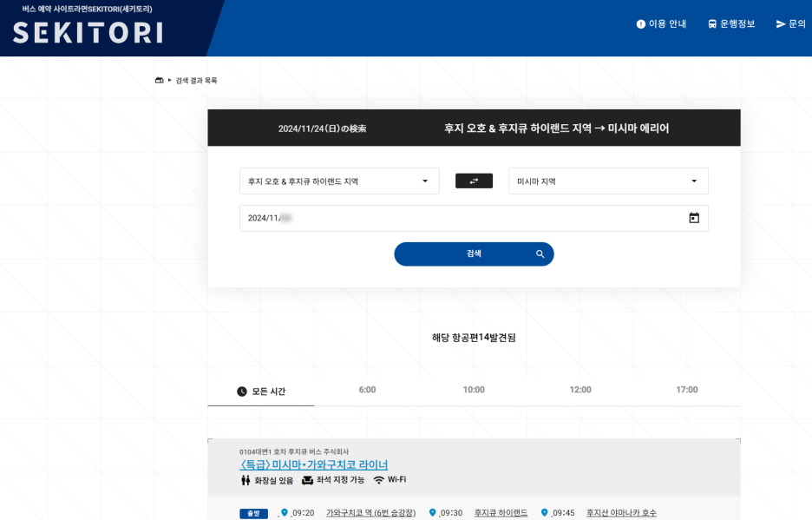Viewport: 812px width, 520px height.
Task: Swap departure and destination areas
Action: (x=474, y=181)
